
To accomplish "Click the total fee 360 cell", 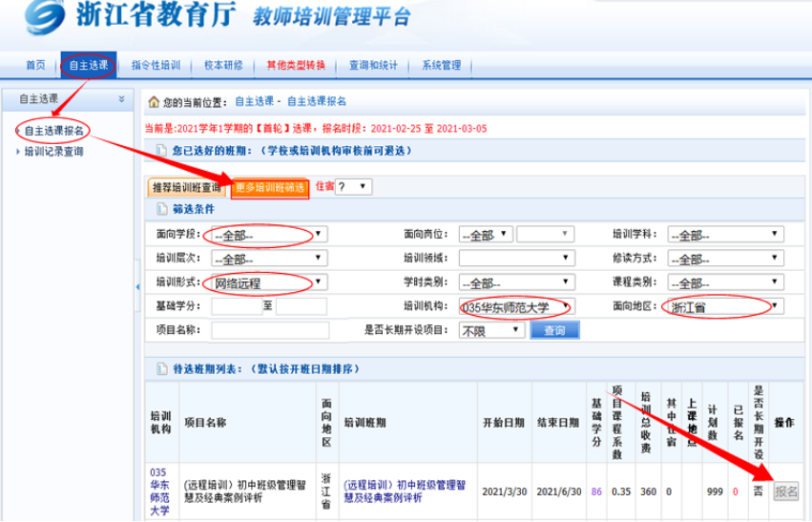I will (648, 492).
